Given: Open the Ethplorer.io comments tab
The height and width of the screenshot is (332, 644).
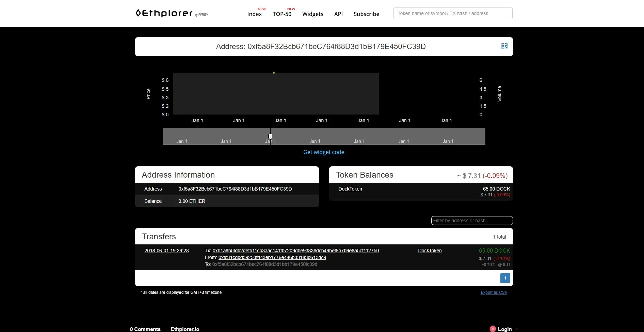Looking at the screenshot, I should [185, 329].
